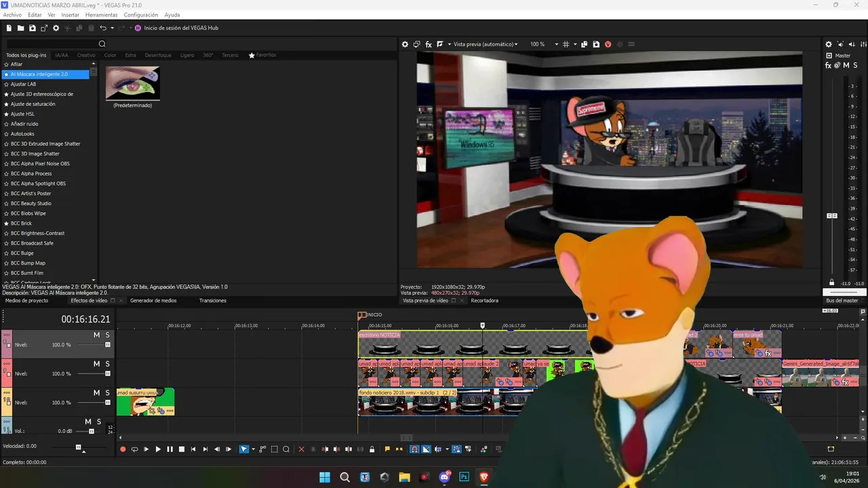
Task: Click the plug-in search magnifier icon
Action: tap(102, 44)
